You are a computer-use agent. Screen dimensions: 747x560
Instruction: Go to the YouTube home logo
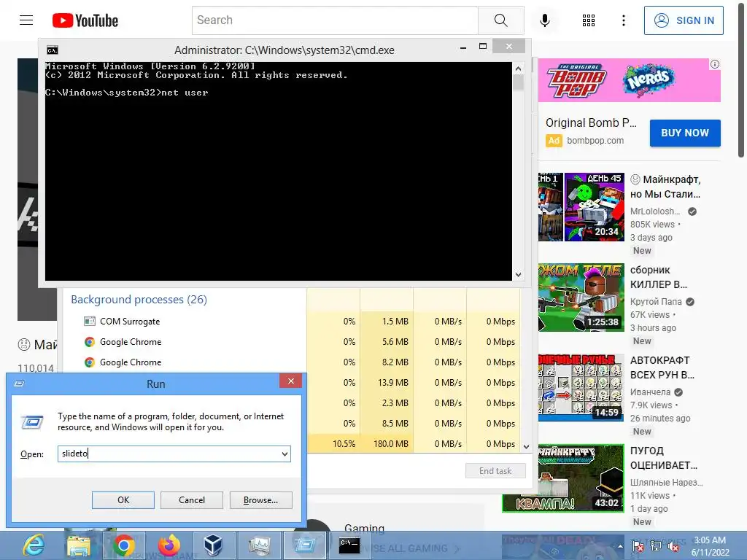pyautogui.click(x=85, y=20)
